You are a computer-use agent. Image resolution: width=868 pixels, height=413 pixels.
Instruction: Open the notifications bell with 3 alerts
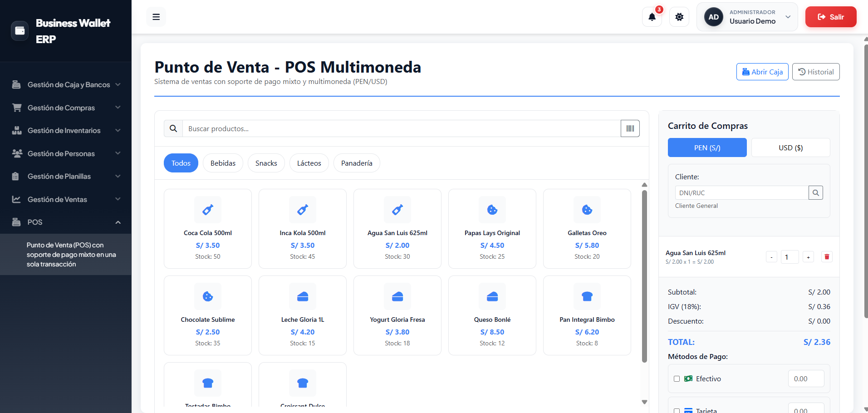652,17
